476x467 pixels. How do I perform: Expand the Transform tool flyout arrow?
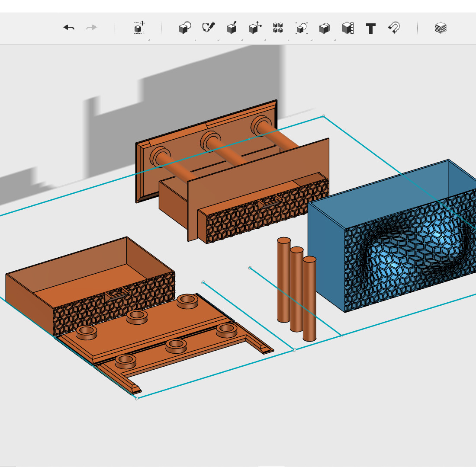pos(149,40)
